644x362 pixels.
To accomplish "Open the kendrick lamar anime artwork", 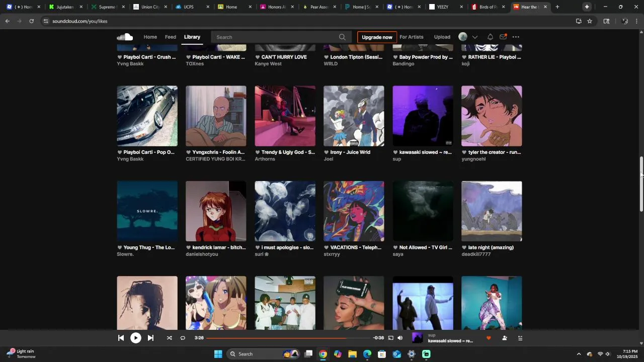I will coord(216,211).
